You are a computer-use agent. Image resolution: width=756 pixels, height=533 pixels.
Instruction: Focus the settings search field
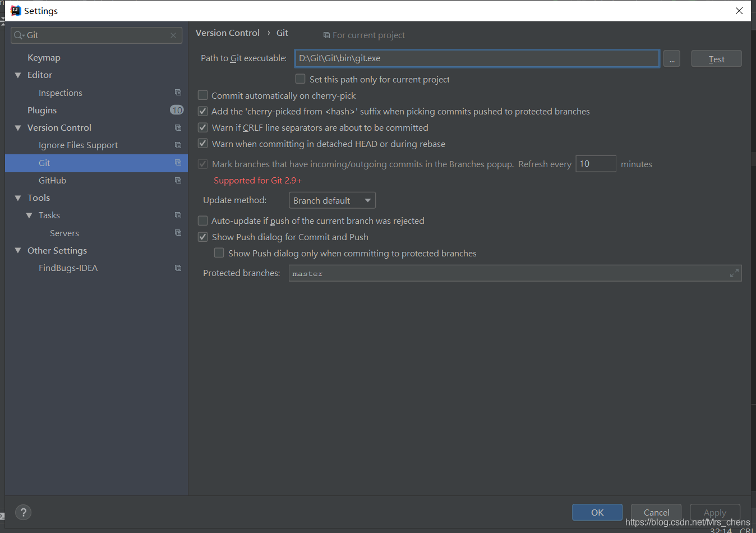tap(96, 35)
